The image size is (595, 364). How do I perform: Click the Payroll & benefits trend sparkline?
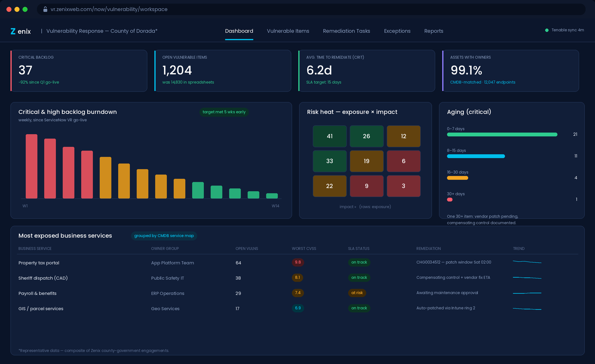[x=527, y=293]
